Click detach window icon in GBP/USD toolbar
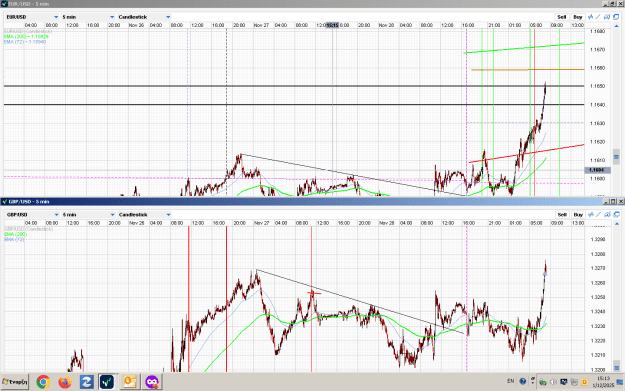625x391 pixels. pyautogui.click(x=616, y=214)
